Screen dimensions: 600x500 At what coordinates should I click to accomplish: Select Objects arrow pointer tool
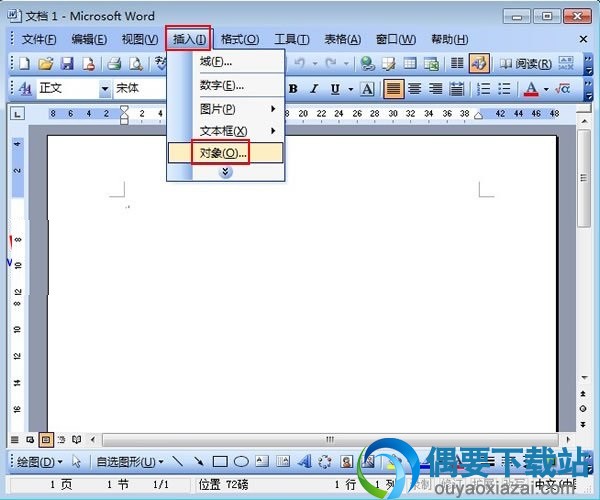(x=76, y=462)
